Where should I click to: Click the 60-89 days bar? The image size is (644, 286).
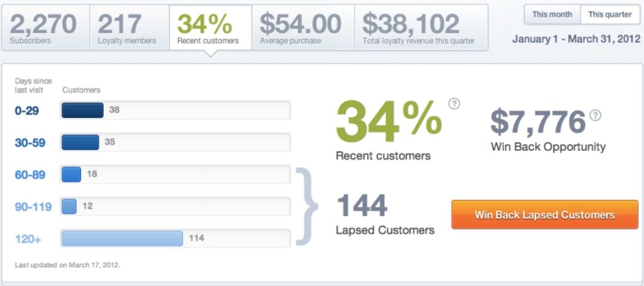click(71, 174)
